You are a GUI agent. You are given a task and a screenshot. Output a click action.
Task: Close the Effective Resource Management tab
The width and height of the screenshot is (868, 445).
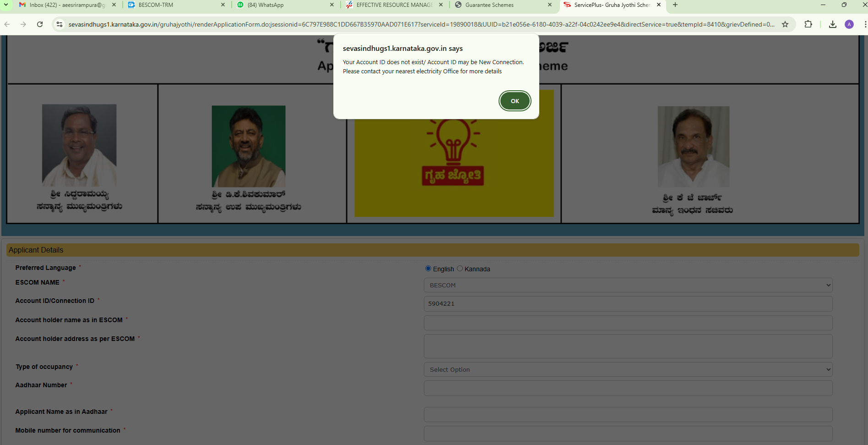[441, 5]
